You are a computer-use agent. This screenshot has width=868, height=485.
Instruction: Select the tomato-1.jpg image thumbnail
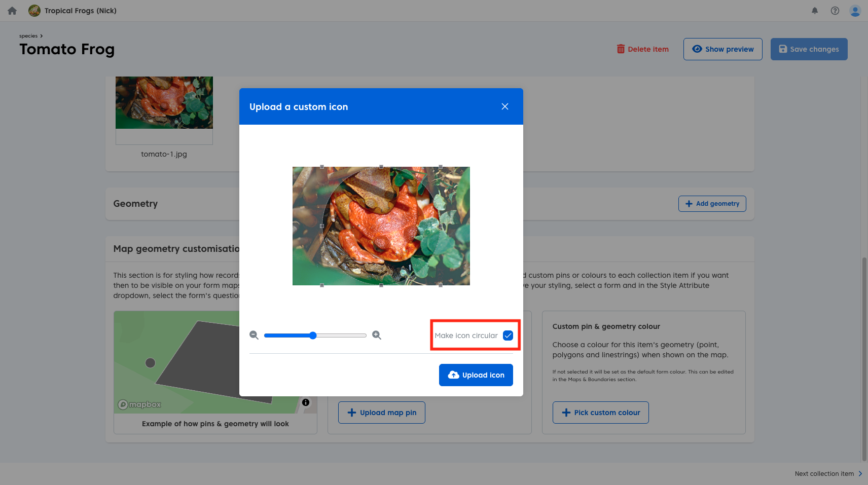(x=164, y=104)
